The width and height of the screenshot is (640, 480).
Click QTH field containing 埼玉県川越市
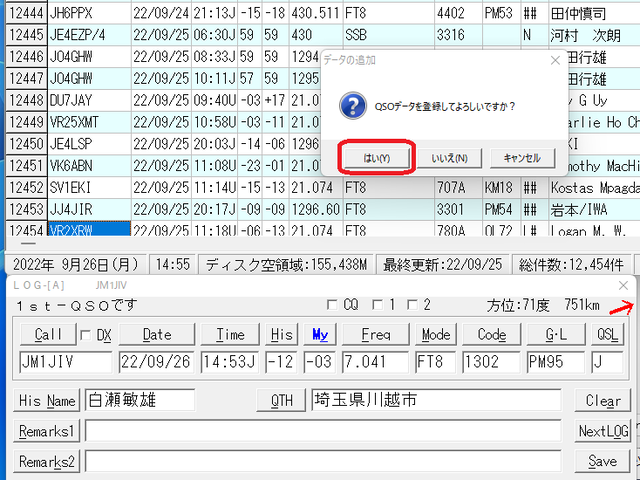pos(436,400)
